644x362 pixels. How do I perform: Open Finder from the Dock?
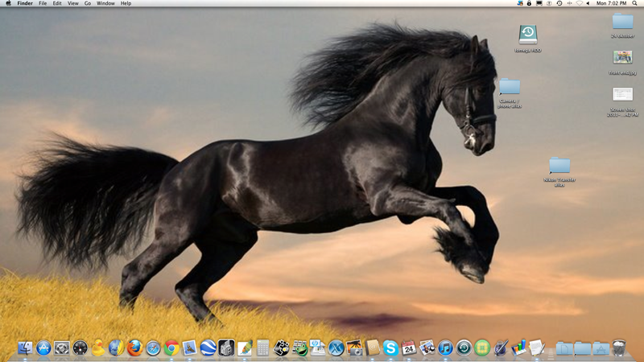pos(26,348)
